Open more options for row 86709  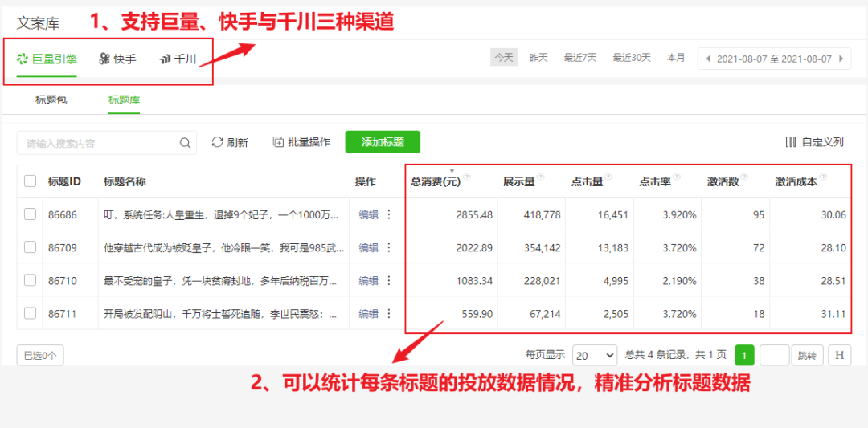pyautogui.click(x=389, y=248)
